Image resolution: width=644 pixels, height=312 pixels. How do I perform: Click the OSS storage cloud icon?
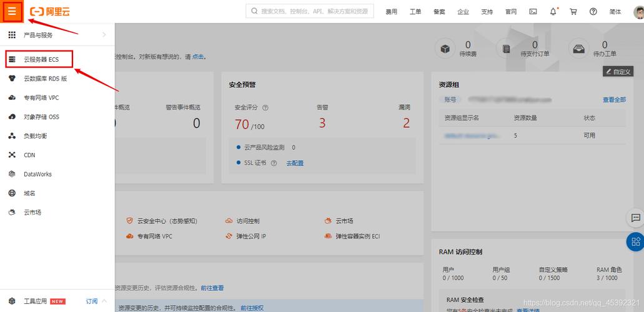pyautogui.click(x=12, y=117)
